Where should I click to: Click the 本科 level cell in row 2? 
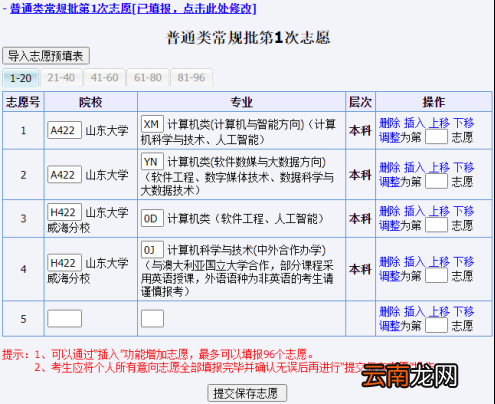tap(360, 175)
